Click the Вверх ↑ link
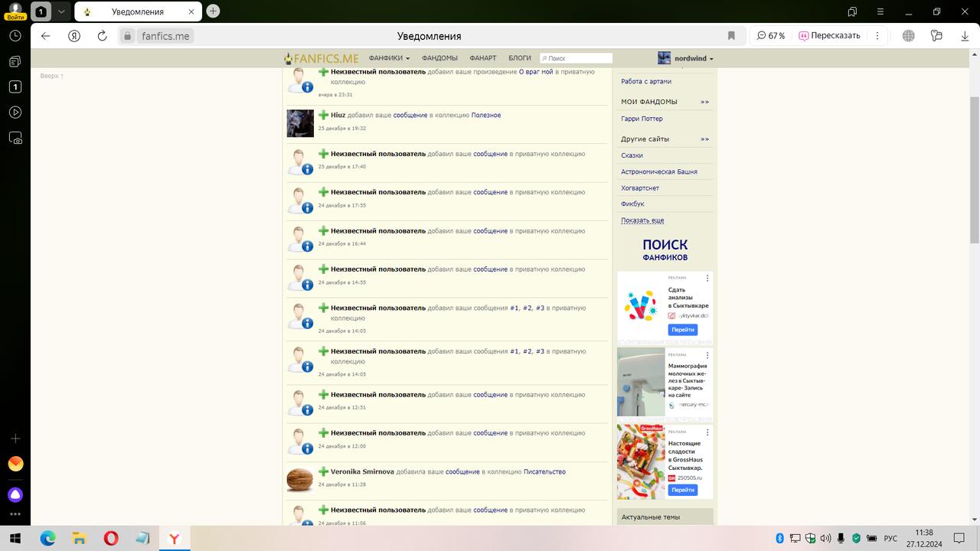The width and height of the screenshot is (980, 551). [52, 76]
